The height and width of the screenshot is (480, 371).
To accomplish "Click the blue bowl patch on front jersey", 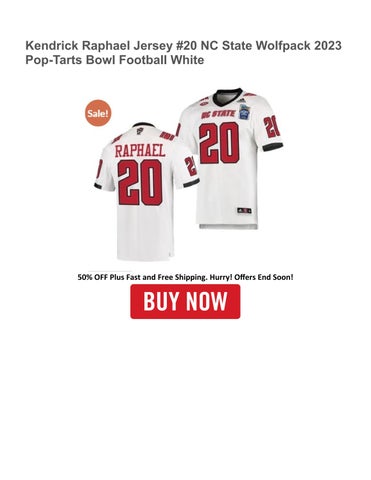I will (x=245, y=112).
